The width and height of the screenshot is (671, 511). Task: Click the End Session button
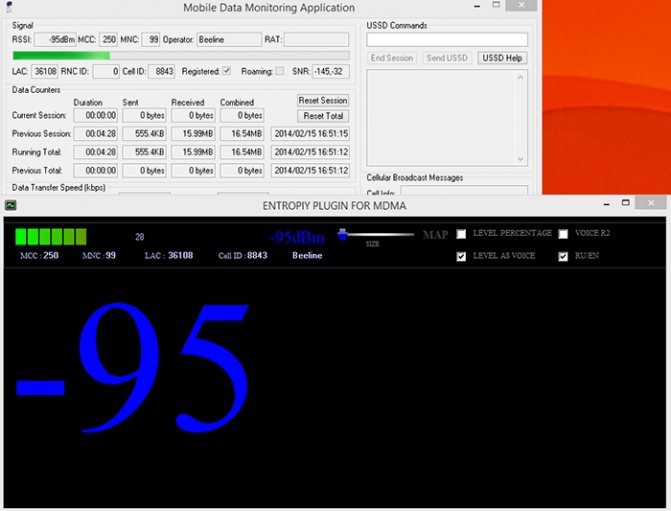[x=392, y=58]
